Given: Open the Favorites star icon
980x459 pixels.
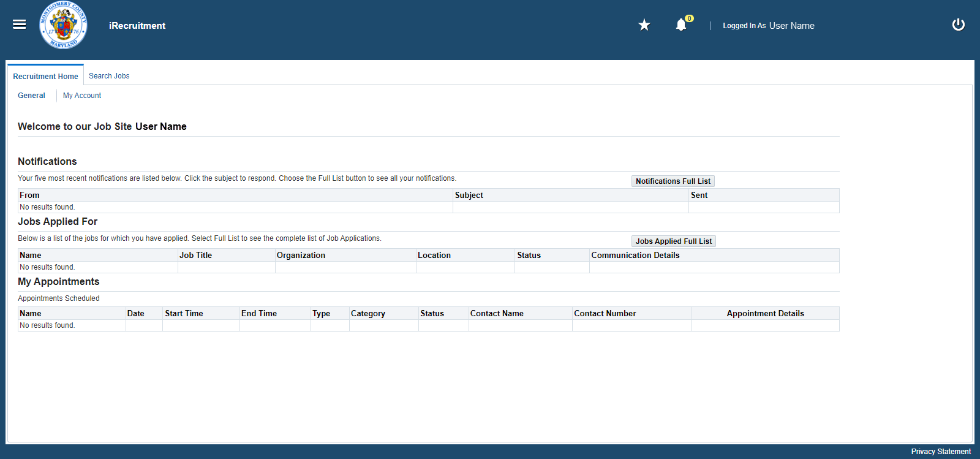Looking at the screenshot, I should point(644,25).
